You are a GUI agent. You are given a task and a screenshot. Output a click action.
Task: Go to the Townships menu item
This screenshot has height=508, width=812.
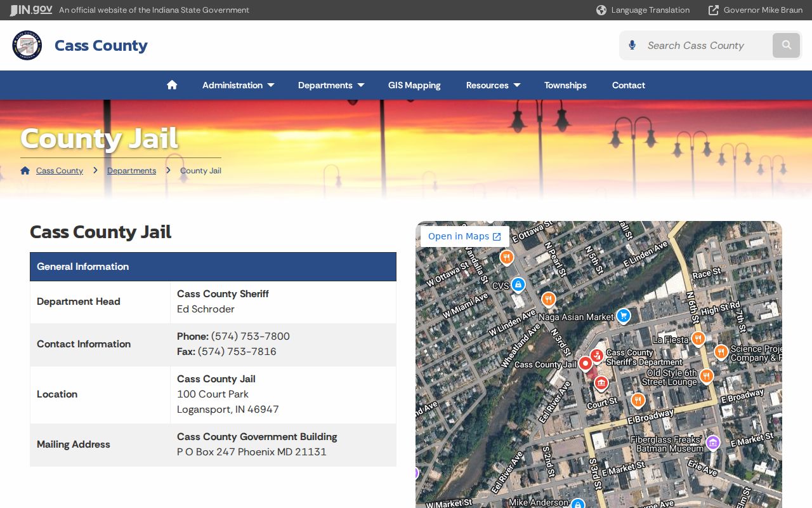[565, 85]
